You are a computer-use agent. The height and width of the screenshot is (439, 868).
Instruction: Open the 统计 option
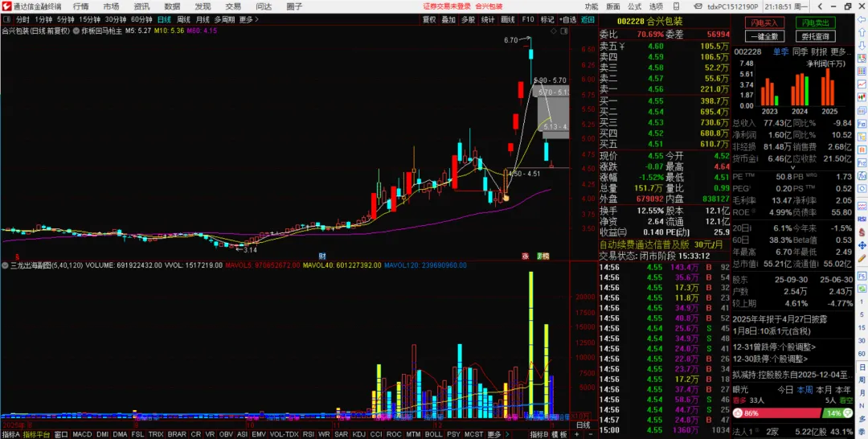click(488, 19)
